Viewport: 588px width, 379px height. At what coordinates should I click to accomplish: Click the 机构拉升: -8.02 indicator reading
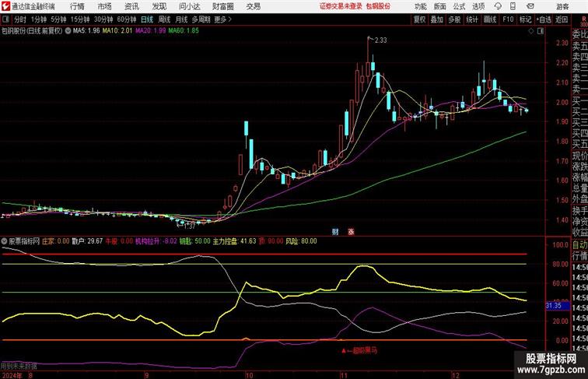click(156, 241)
